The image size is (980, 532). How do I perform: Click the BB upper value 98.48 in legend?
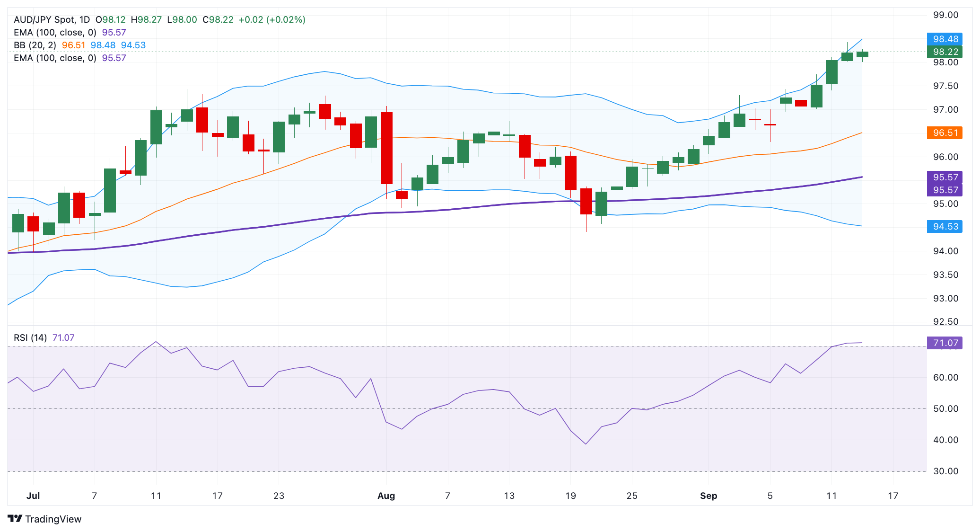[x=103, y=45]
